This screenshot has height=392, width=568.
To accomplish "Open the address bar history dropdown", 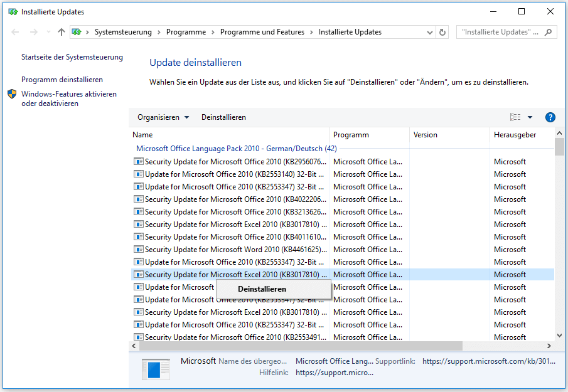I will [x=429, y=32].
